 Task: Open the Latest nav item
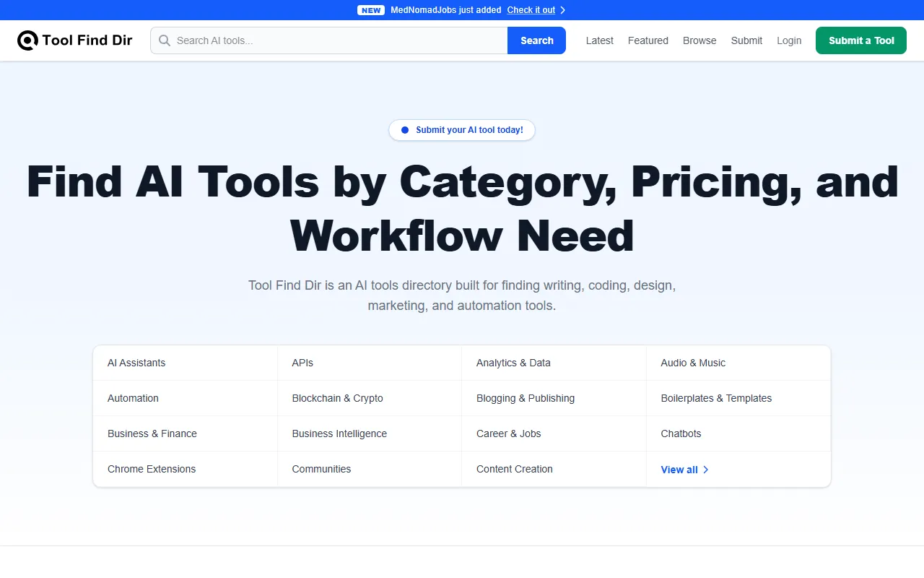coord(599,40)
